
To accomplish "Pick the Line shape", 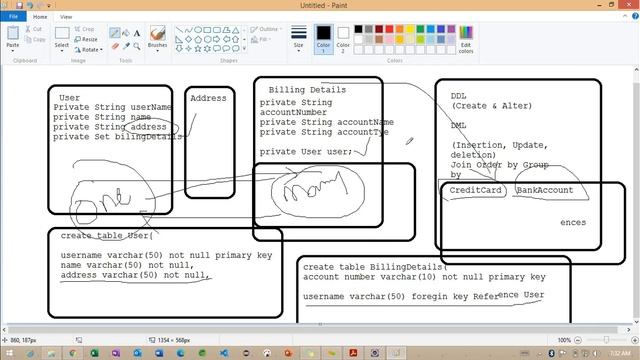I will click(x=179, y=30).
